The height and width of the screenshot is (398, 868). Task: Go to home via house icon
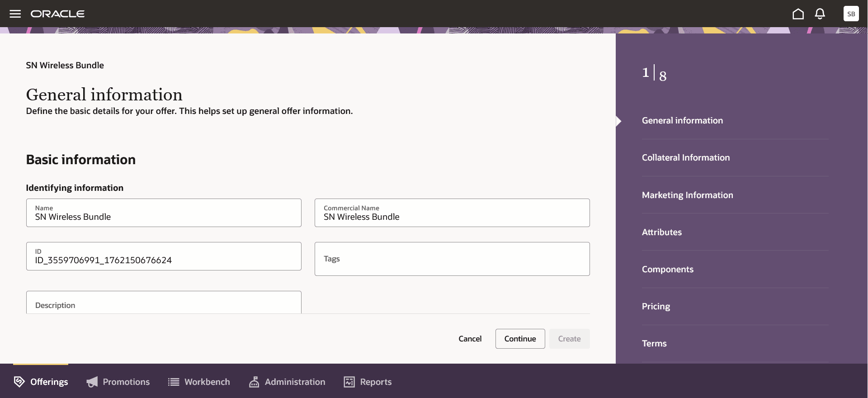(x=798, y=14)
